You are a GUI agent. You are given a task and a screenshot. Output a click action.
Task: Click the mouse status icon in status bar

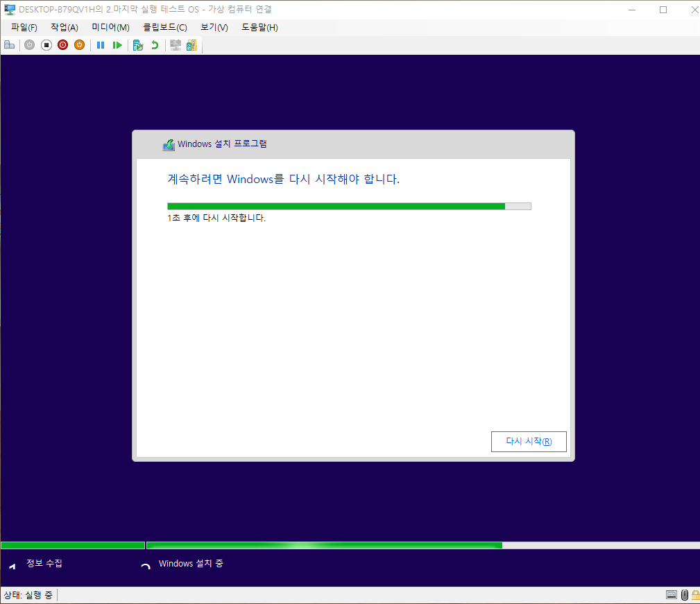click(x=685, y=594)
